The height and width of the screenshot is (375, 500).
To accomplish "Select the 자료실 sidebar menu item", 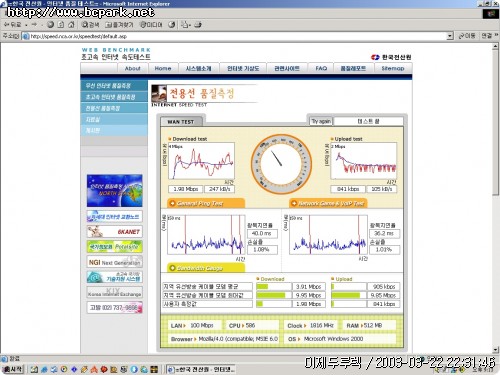I will pos(114,119).
